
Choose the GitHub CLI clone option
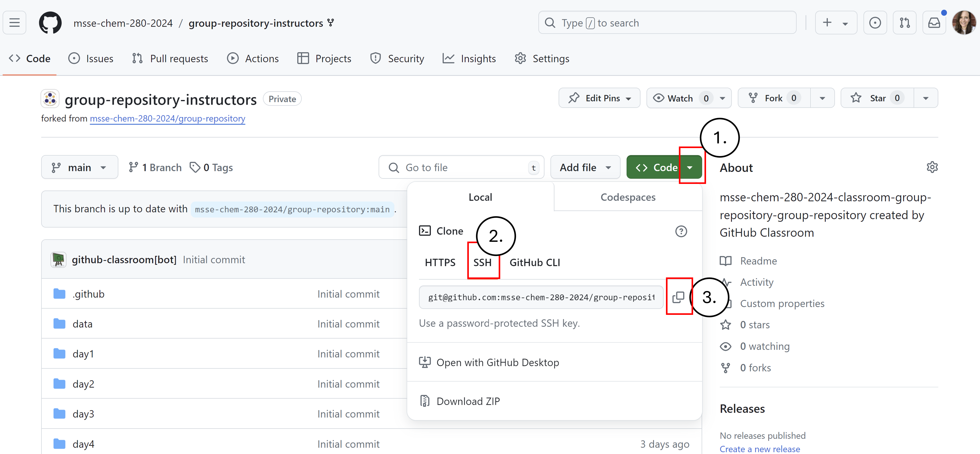point(535,262)
